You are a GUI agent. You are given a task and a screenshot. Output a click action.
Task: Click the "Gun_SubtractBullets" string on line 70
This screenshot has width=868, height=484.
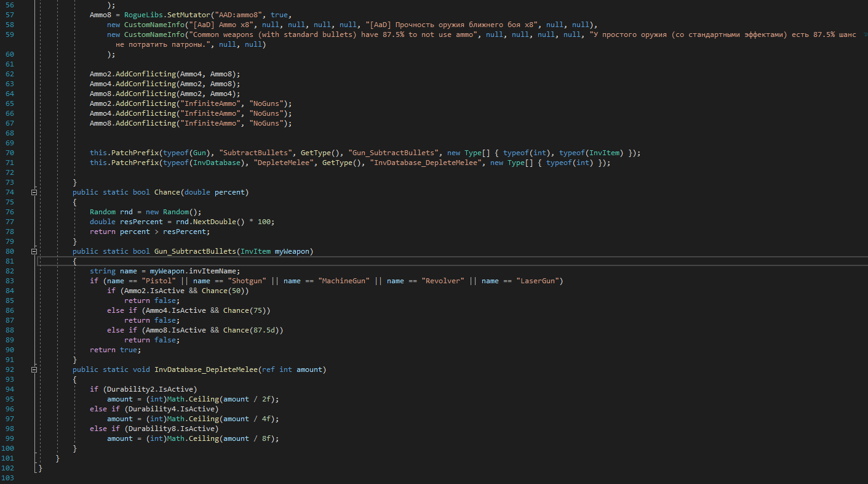(393, 153)
